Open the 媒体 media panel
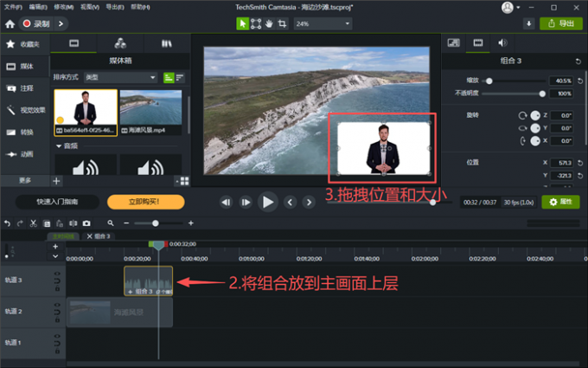The image size is (588, 368). click(24, 67)
